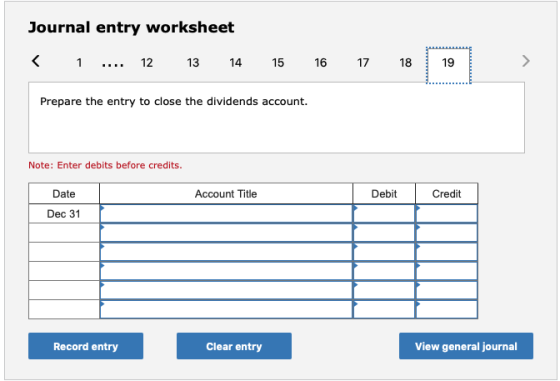Select sixth row Credit field
The width and height of the screenshot is (560, 381).
click(x=446, y=309)
